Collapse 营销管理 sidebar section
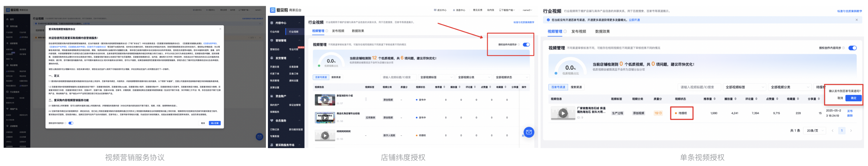 pos(299,40)
